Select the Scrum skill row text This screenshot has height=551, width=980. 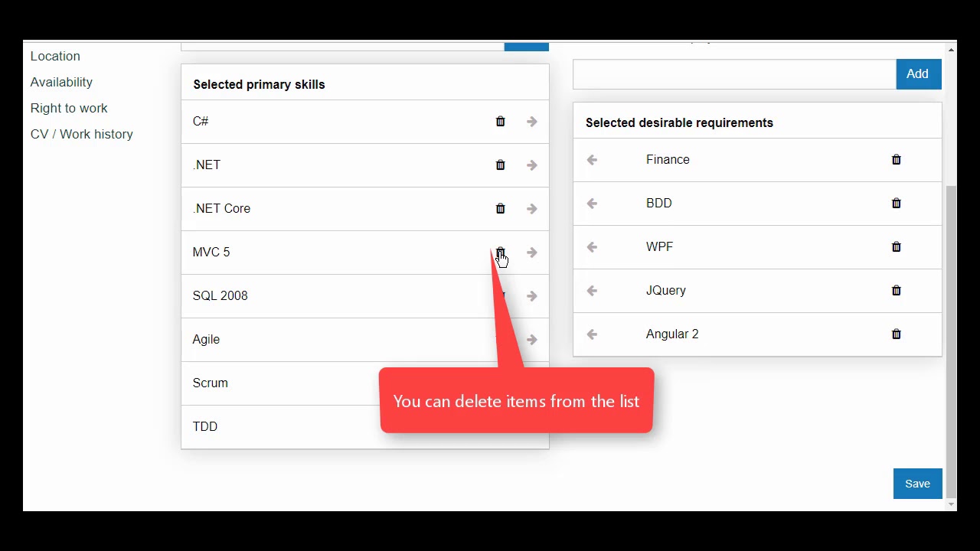click(x=211, y=383)
